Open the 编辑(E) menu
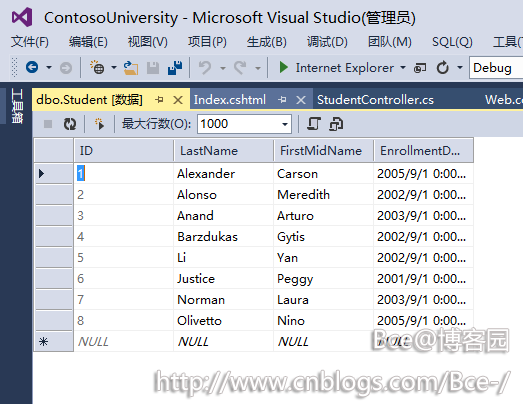This screenshot has height=404, width=523. [x=88, y=42]
